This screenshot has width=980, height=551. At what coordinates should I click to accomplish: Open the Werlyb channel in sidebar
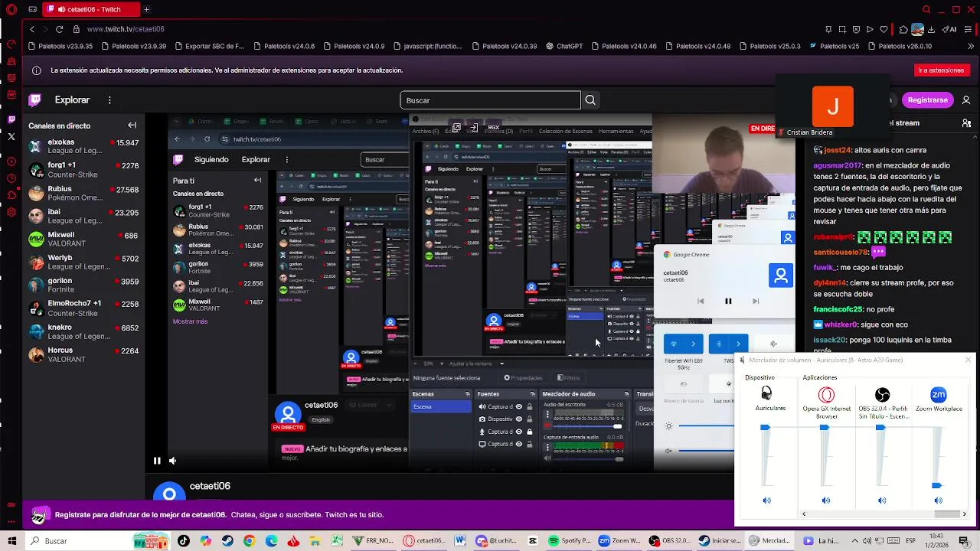tap(83, 262)
